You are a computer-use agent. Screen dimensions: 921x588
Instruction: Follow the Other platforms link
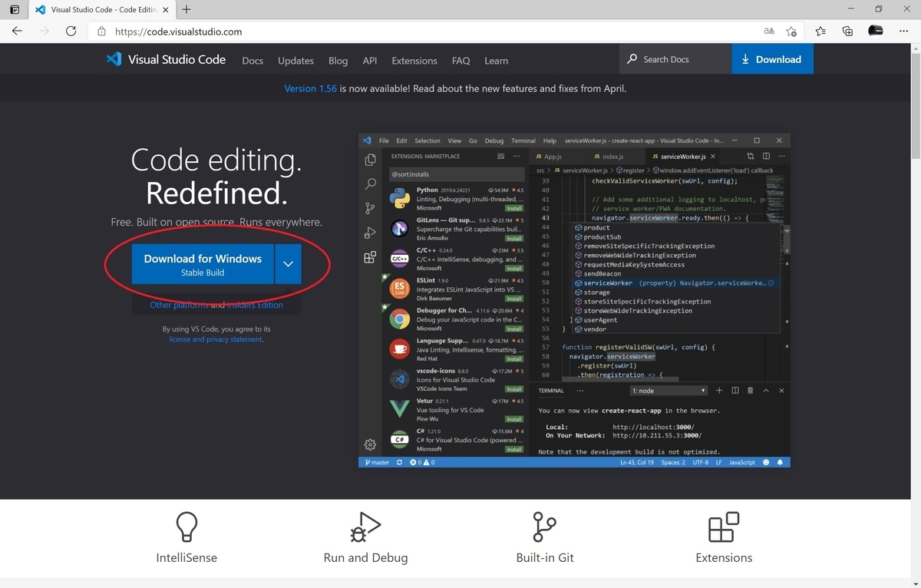click(179, 305)
